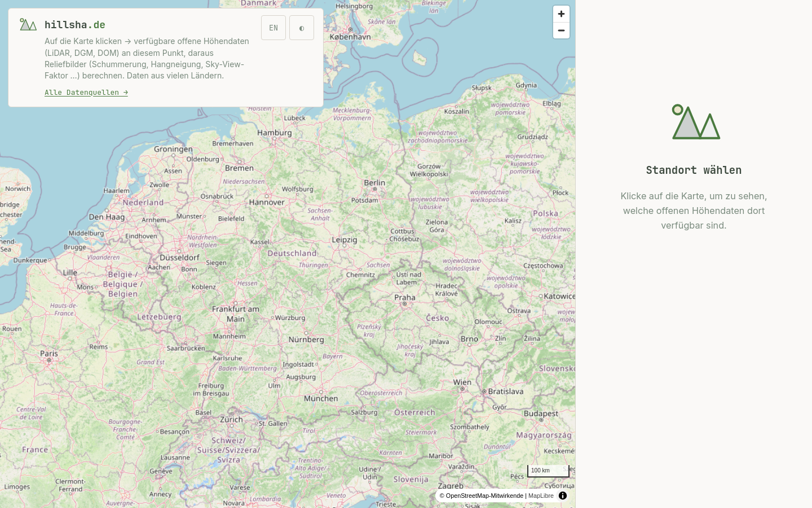
Task: Click Wien on the map
Action: click(x=462, y=382)
